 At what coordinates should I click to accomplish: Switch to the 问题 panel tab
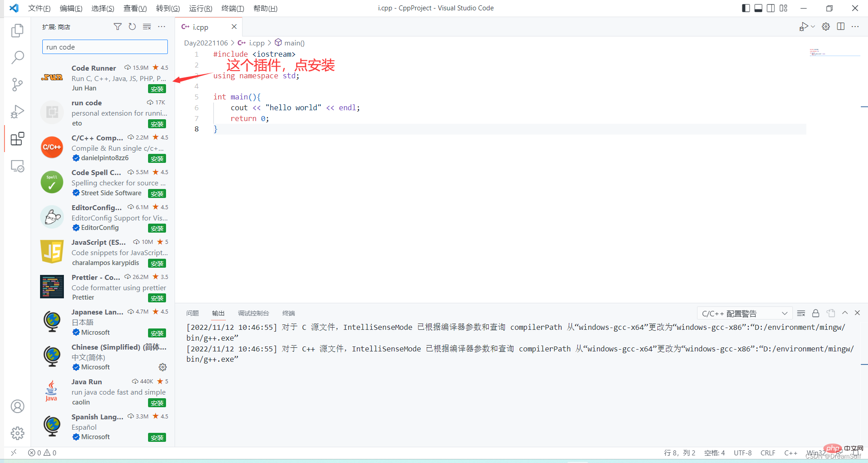click(193, 313)
